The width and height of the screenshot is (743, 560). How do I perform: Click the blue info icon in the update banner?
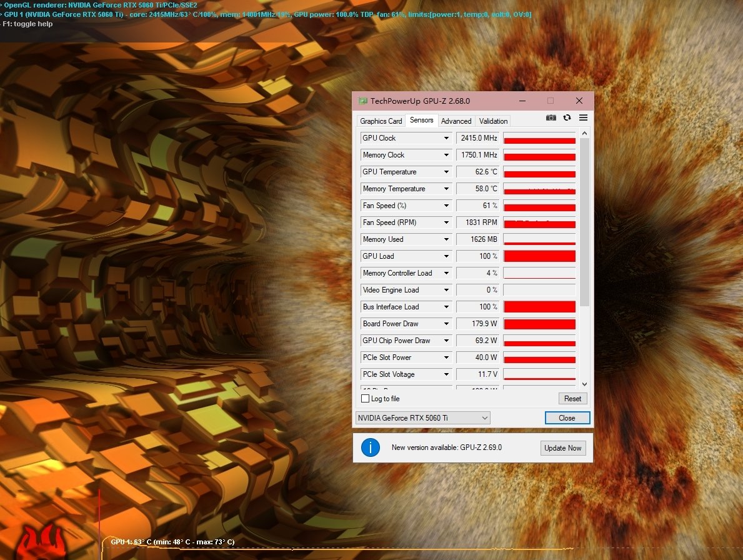[x=371, y=447]
